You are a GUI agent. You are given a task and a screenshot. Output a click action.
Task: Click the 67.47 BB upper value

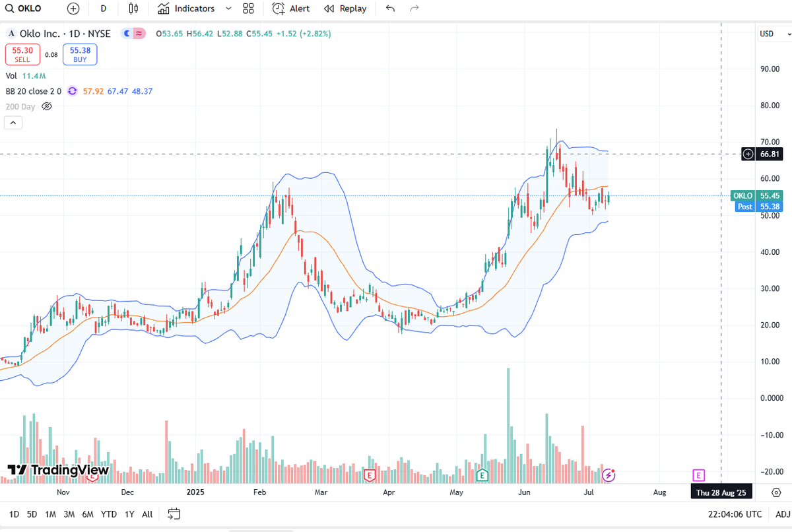tap(117, 91)
